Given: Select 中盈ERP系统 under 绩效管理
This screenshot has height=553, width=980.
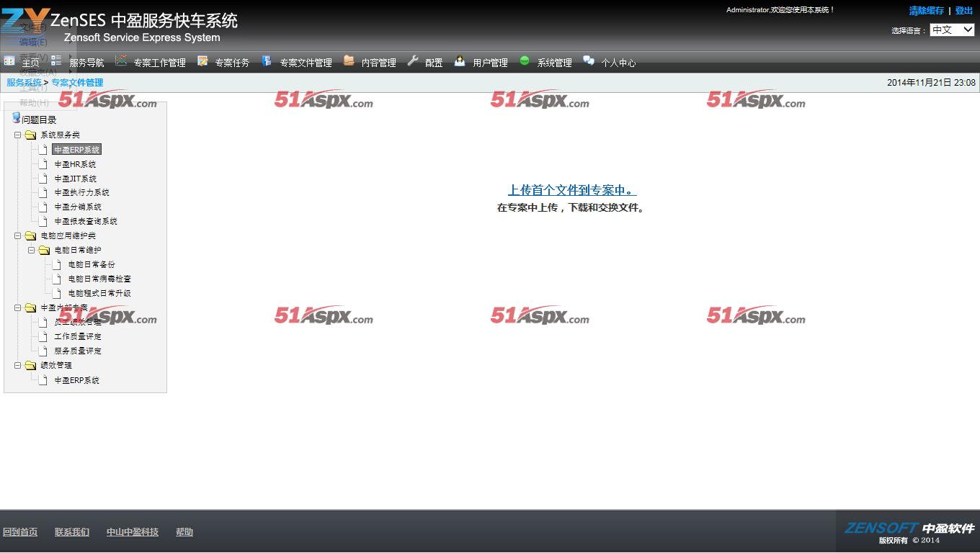Looking at the screenshot, I should click(77, 380).
